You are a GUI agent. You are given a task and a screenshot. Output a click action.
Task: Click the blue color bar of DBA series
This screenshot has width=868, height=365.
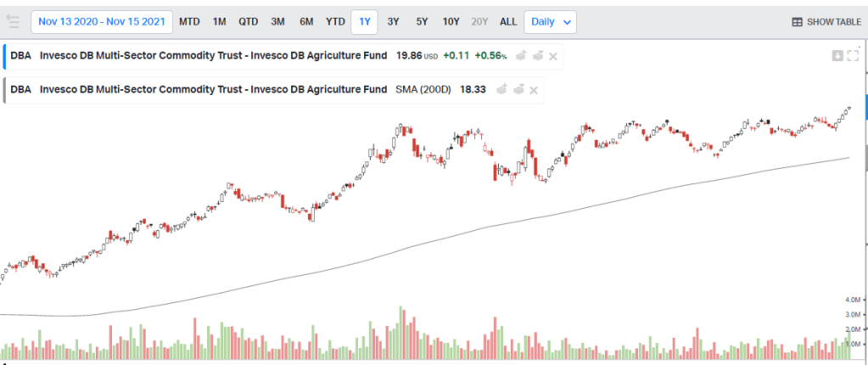click(x=5, y=56)
